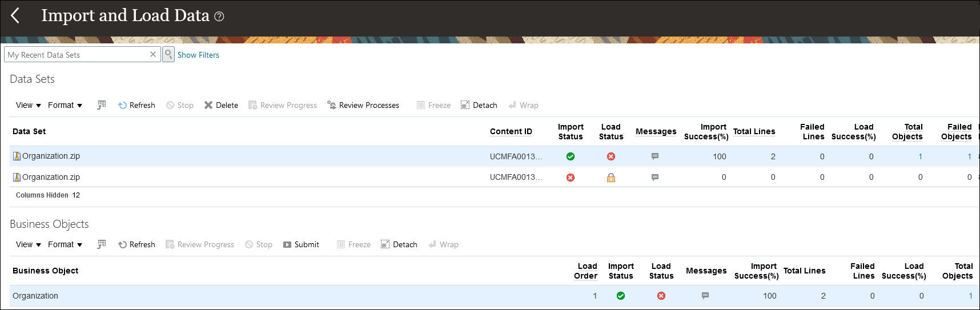This screenshot has width=980, height=310.
Task: Click Columns Hidden 12 indicator
Action: pos(48,195)
